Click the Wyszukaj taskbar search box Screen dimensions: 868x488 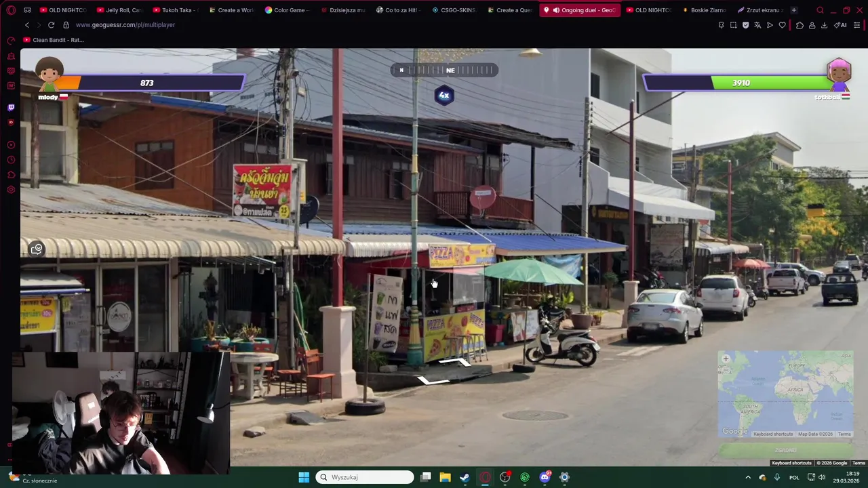click(366, 477)
